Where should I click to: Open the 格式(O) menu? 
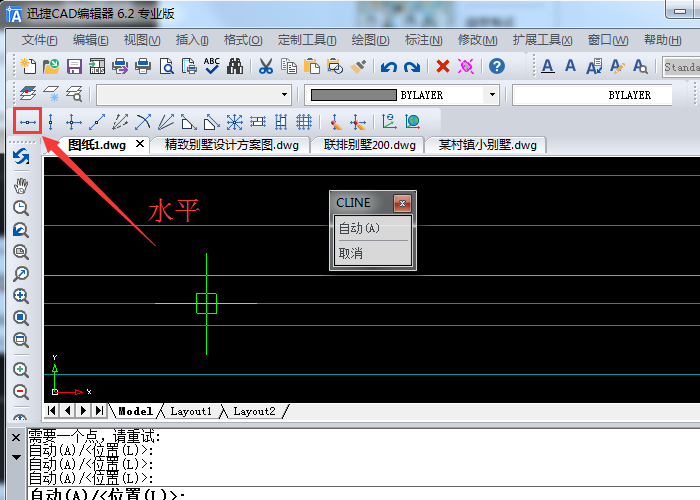coord(243,40)
